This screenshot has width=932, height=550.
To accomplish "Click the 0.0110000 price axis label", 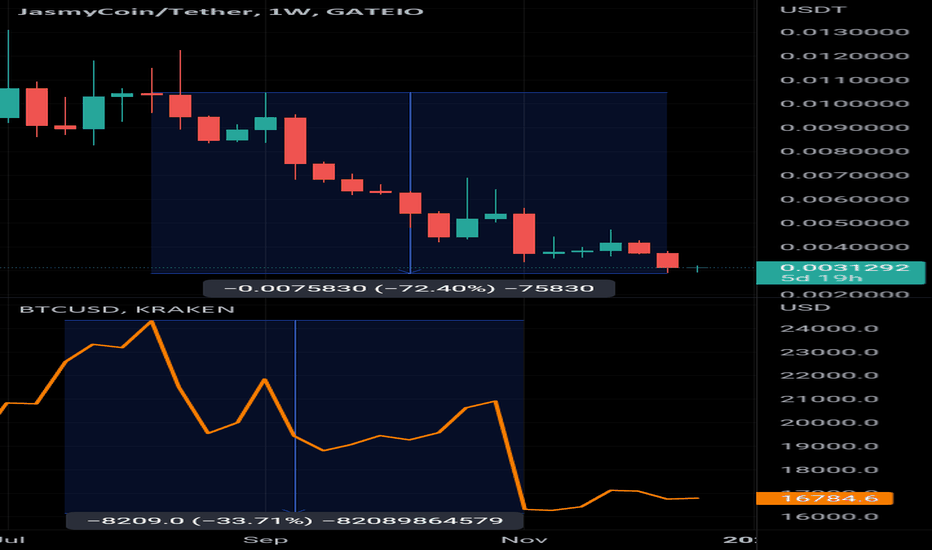I will tap(845, 80).
